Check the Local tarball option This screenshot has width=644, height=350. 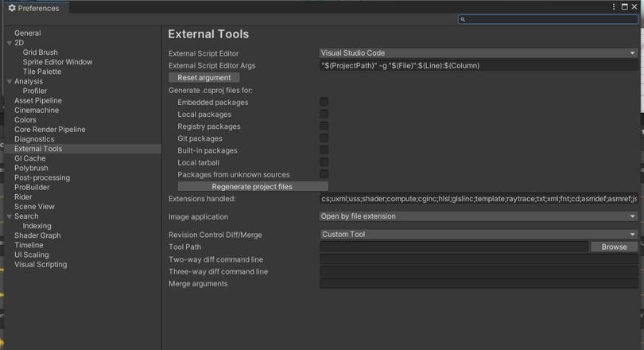(x=324, y=162)
